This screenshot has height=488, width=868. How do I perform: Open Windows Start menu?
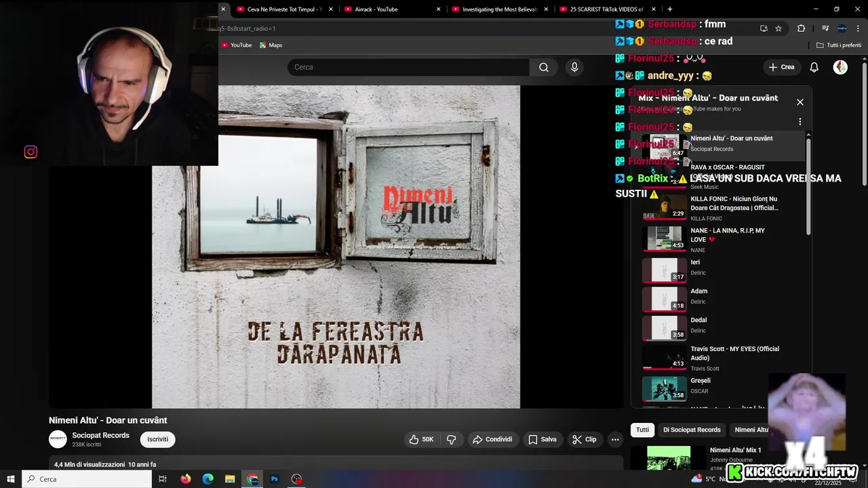tap(11, 479)
